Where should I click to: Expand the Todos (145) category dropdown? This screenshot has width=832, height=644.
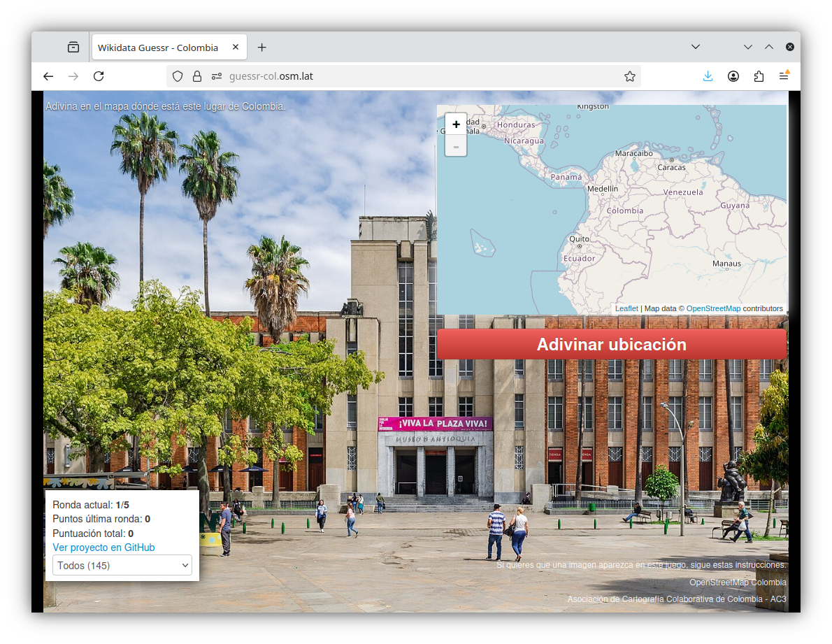(x=122, y=565)
